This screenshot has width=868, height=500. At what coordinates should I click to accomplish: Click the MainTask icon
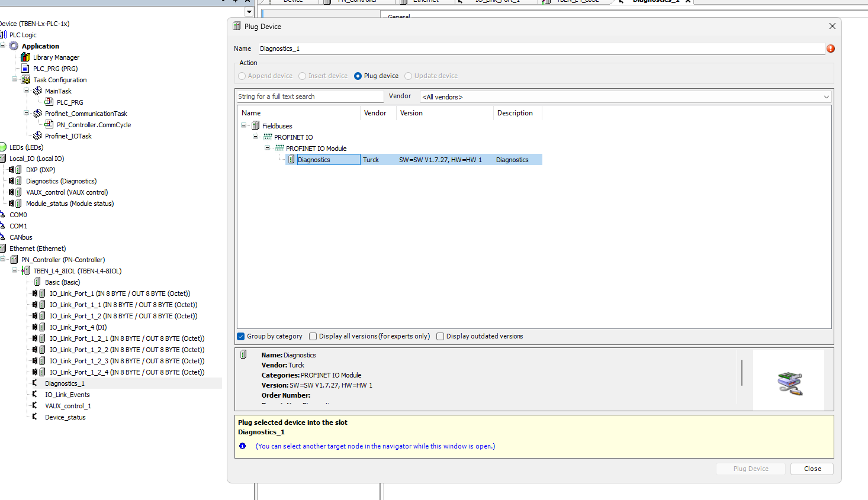pyautogui.click(x=37, y=91)
